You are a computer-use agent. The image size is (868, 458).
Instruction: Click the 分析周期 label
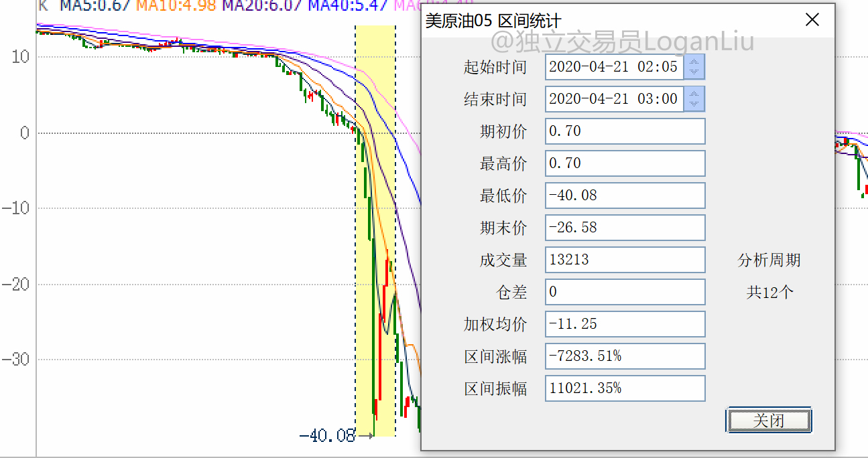pos(769,260)
